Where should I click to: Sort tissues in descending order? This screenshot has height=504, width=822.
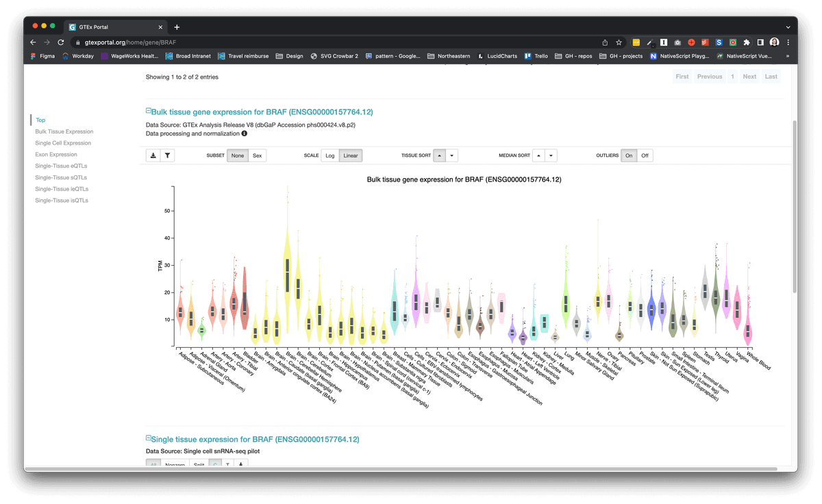point(452,155)
